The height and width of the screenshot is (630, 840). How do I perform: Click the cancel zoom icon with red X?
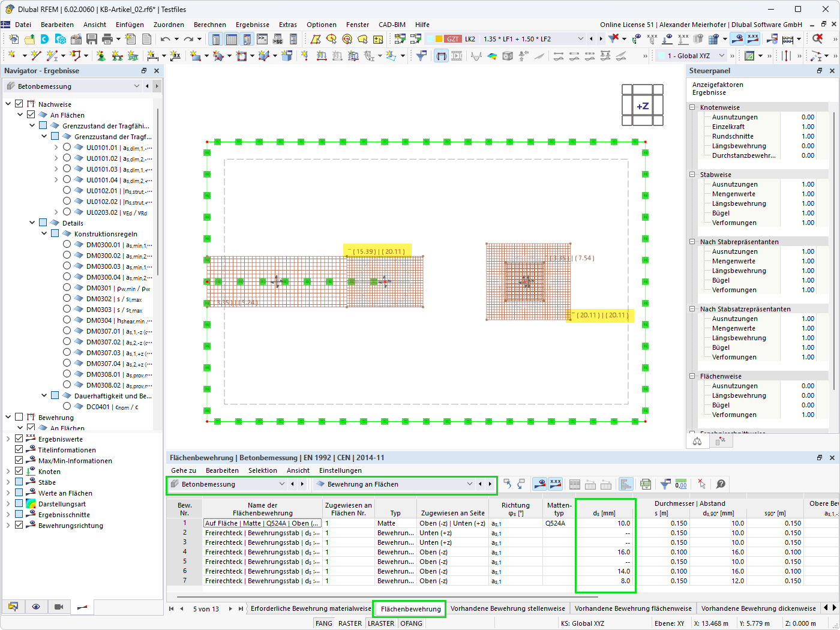(x=818, y=39)
